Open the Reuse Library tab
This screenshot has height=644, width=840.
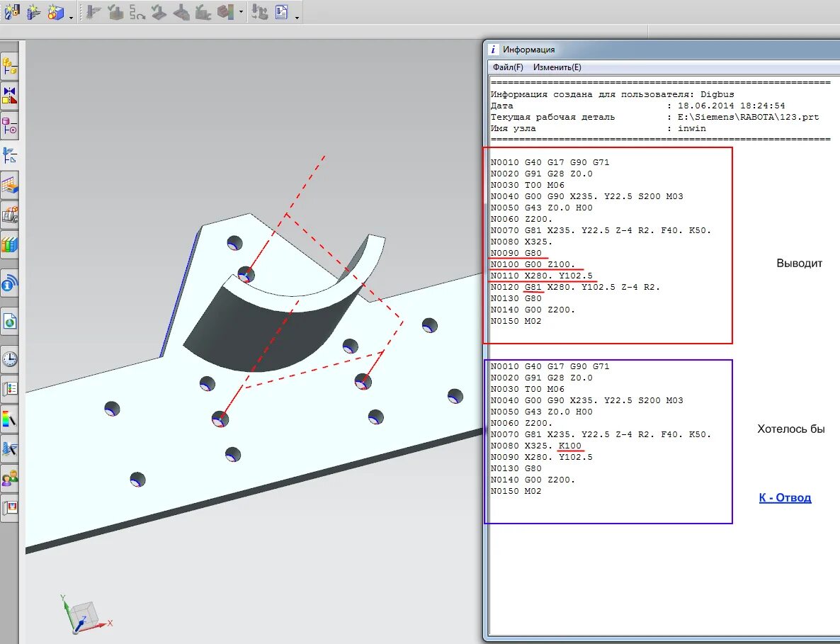point(10,245)
